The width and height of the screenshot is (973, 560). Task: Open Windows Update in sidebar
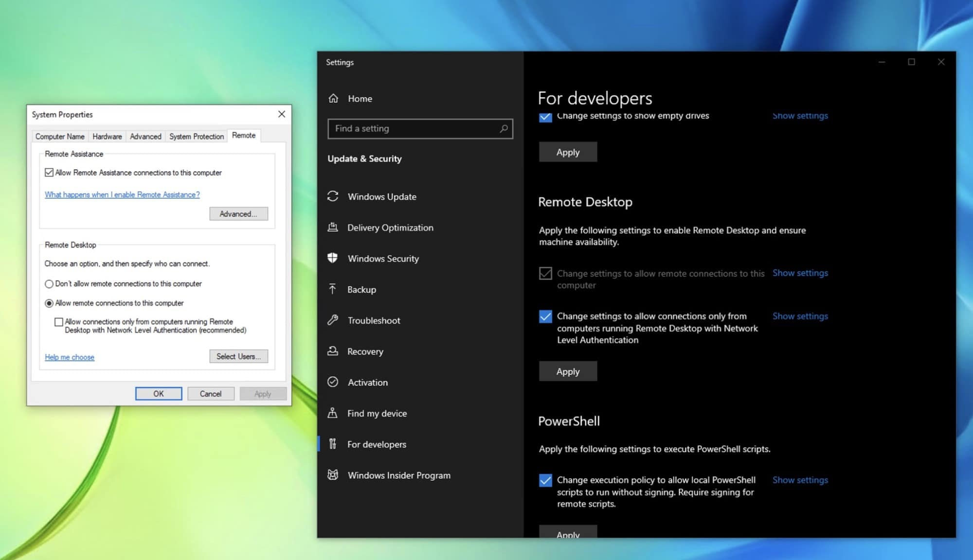point(420,196)
